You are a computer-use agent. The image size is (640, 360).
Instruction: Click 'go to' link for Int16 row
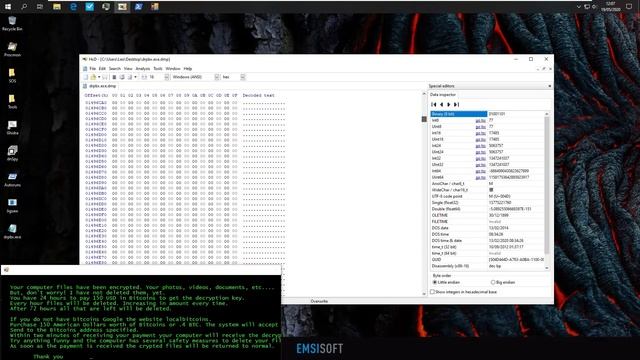480,133
